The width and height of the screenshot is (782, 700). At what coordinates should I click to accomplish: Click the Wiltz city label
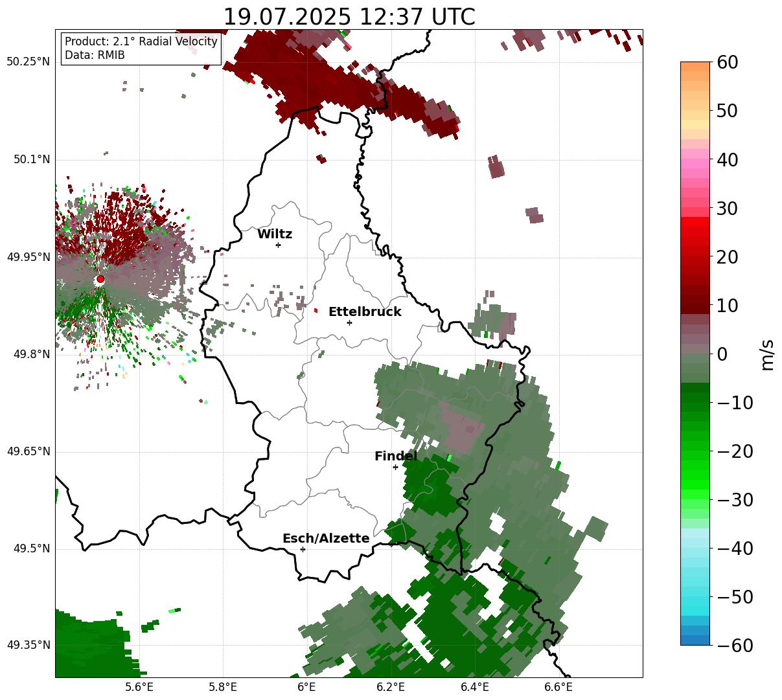click(275, 234)
